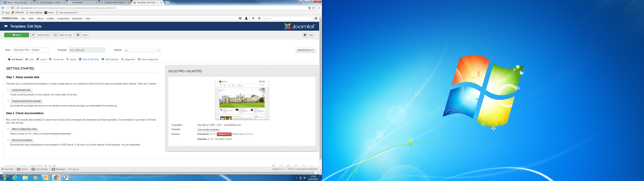Viewport: 644px width, 181px height.
Task: Open the user account icon in the admin bar
Action: tap(246, 18)
